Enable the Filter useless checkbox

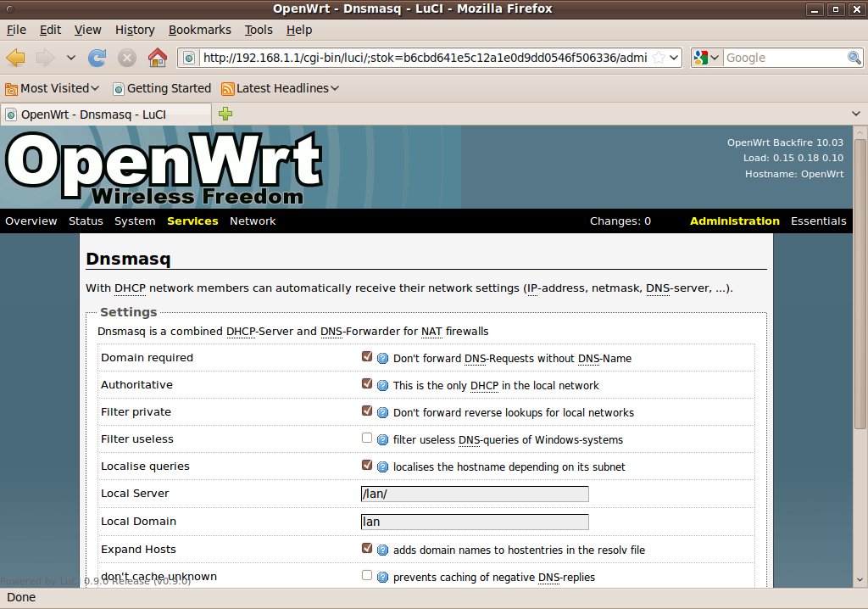[x=367, y=439]
